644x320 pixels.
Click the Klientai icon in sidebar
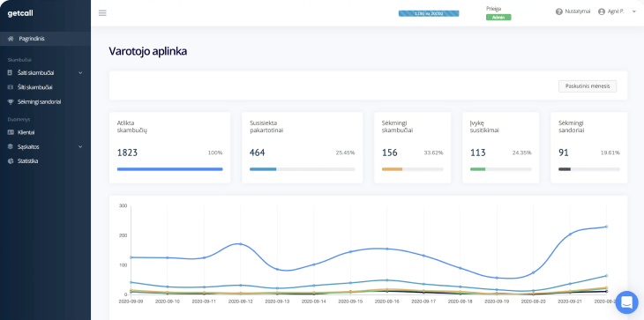point(11,132)
